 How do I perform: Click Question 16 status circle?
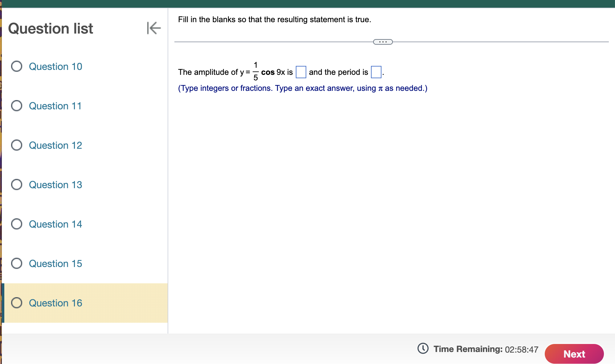(x=17, y=303)
